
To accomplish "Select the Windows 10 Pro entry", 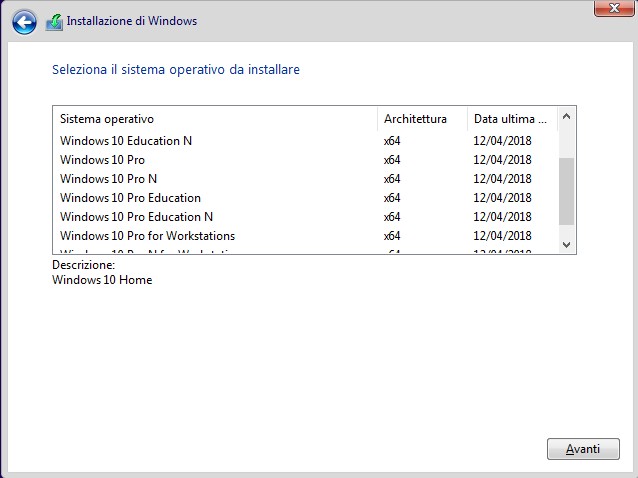I will [x=304, y=160].
